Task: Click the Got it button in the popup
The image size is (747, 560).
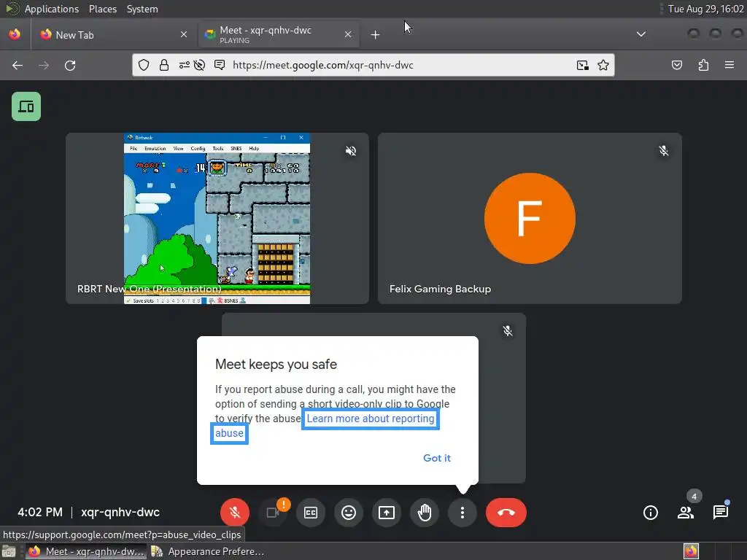Action: pos(437,458)
